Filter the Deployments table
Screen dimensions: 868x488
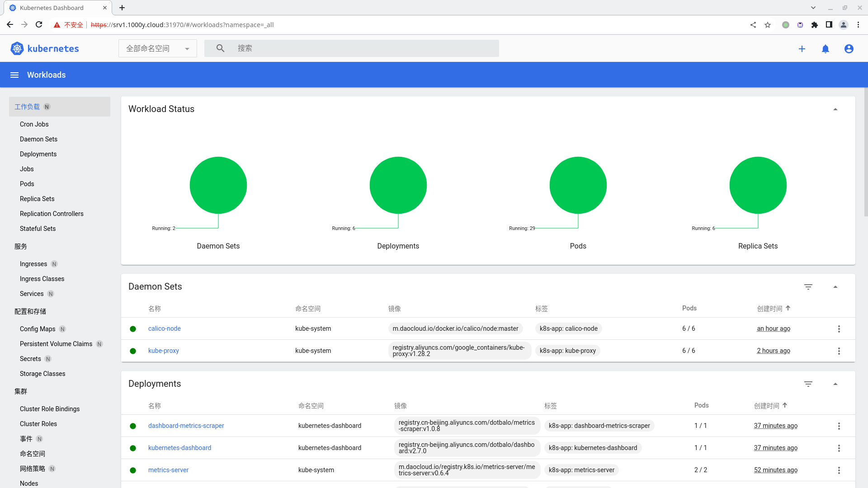pyautogui.click(x=808, y=384)
